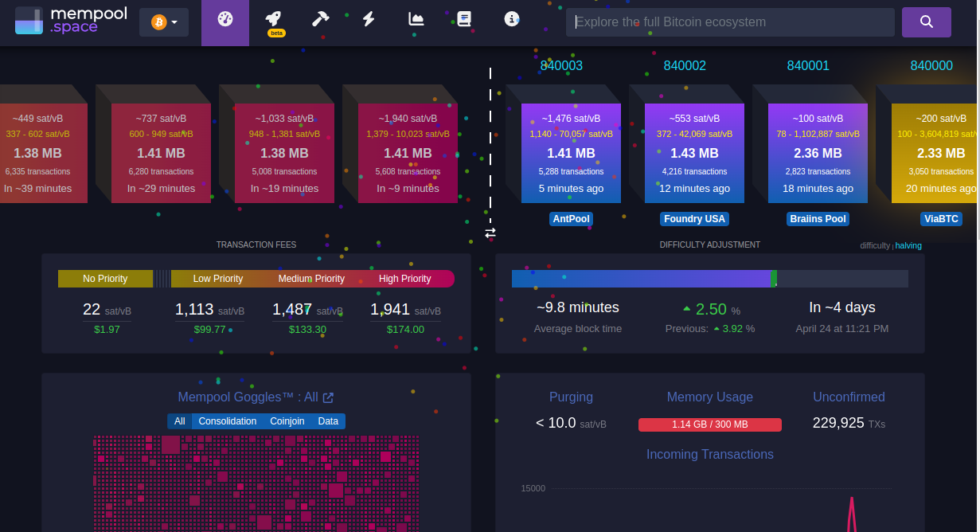Image resolution: width=980 pixels, height=532 pixels.
Task: Click the magnifying glass search button
Action: tap(926, 22)
